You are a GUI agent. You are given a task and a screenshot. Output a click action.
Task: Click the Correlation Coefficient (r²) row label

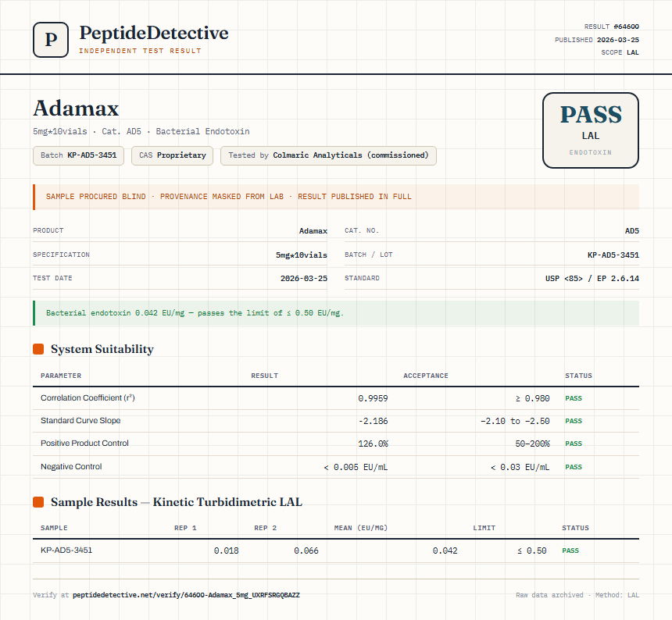click(x=88, y=397)
